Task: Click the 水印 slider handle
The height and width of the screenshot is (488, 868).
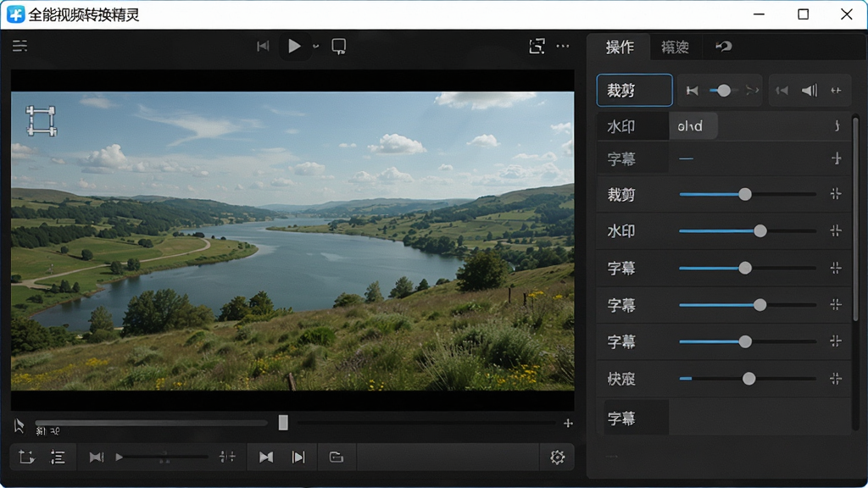Action: [x=760, y=230]
